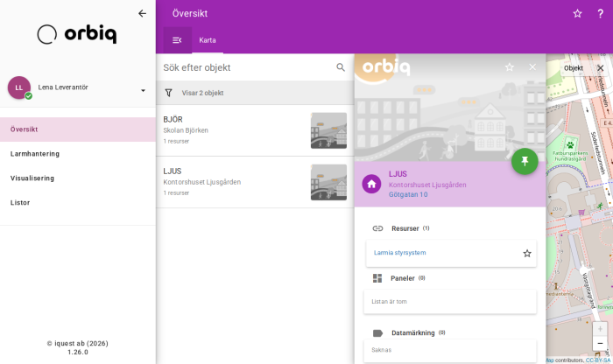613x364 pixels.
Task: Click the Paneler section heading
Action: [403, 278]
